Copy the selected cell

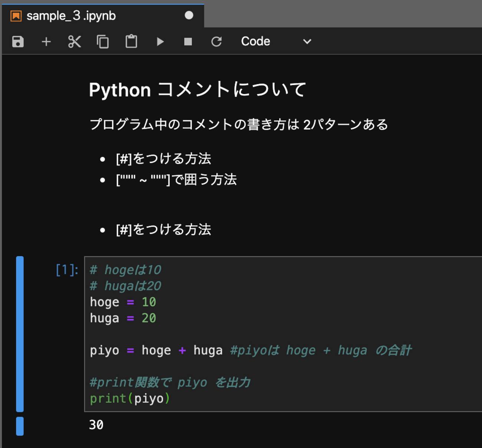tap(103, 42)
